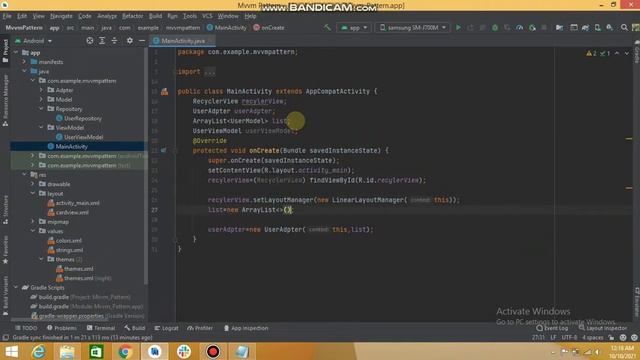The width and height of the screenshot is (640, 360).
Task: Open the Logcat tool window
Action: (166, 328)
